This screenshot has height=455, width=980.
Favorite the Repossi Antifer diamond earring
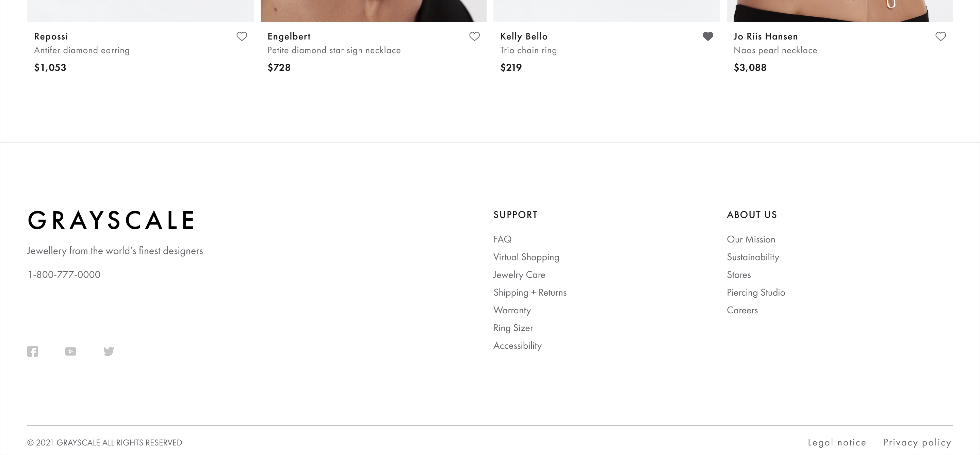[242, 36]
